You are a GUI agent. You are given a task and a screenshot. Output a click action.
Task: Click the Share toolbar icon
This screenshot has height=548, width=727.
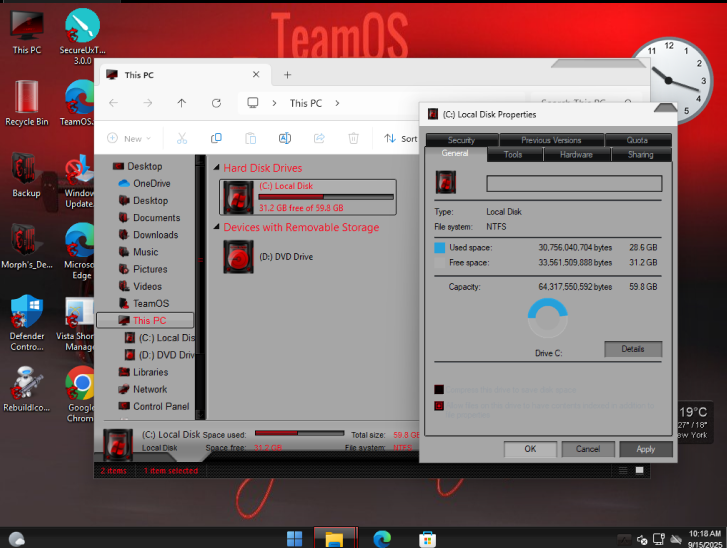click(x=319, y=138)
